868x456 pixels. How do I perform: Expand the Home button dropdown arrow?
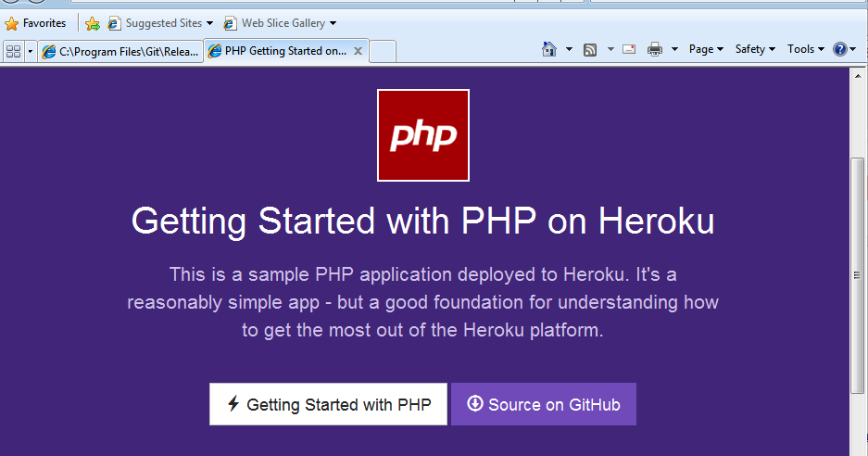coord(569,49)
